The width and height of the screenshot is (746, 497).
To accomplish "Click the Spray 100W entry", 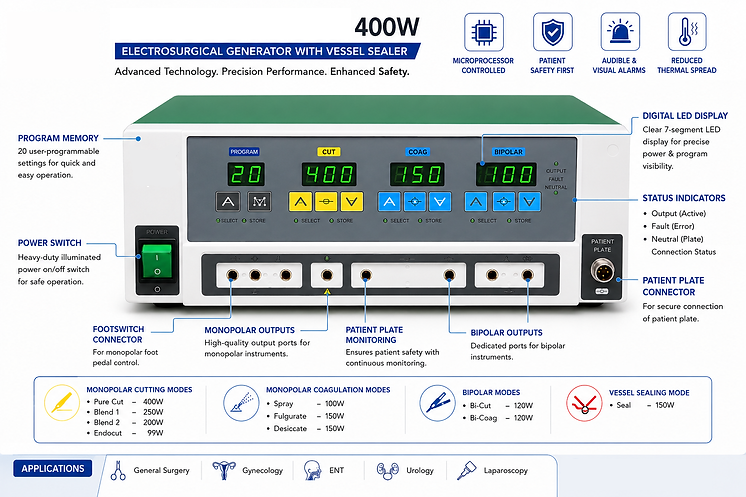I will (x=305, y=404).
